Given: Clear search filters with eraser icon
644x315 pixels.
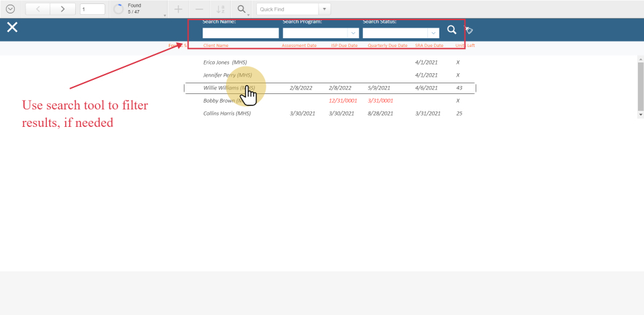Looking at the screenshot, I should click(x=469, y=30).
